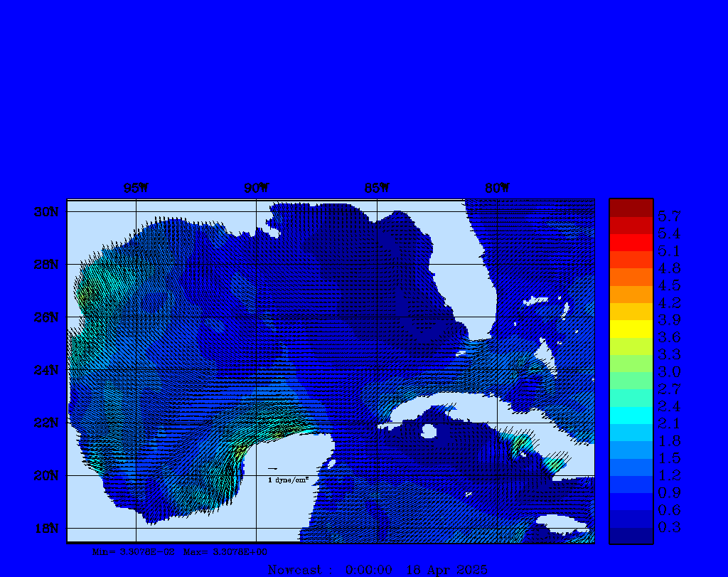Click the Max value readout text
Image resolution: width=728 pixels, height=577 pixels.
pyautogui.click(x=225, y=551)
